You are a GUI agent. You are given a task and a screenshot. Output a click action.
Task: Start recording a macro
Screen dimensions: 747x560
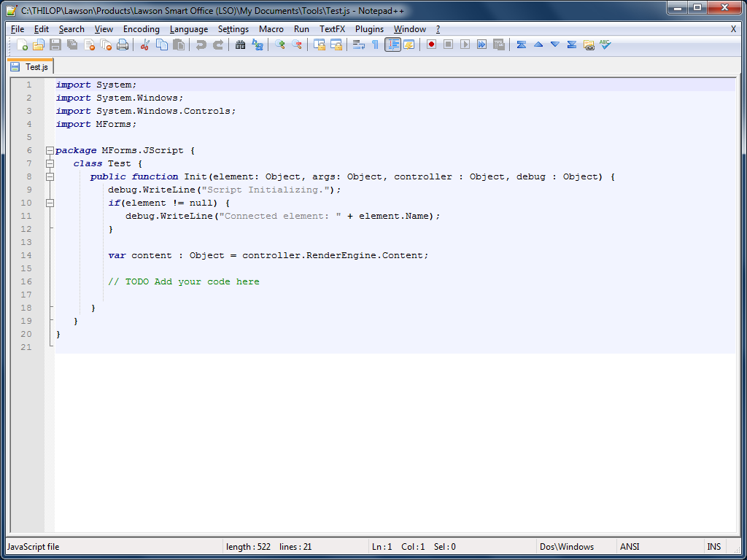tap(431, 44)
